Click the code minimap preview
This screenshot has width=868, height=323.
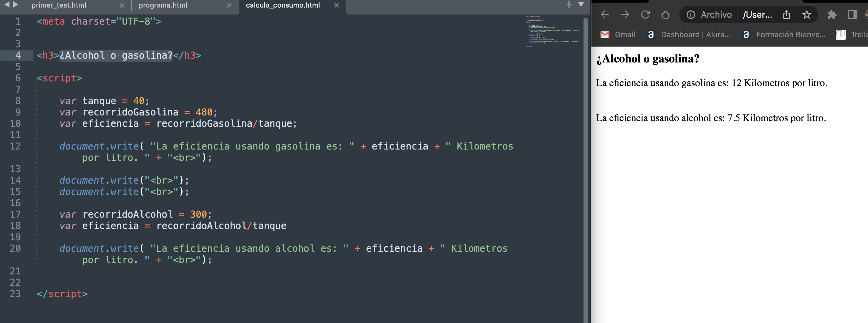[552, 31]
